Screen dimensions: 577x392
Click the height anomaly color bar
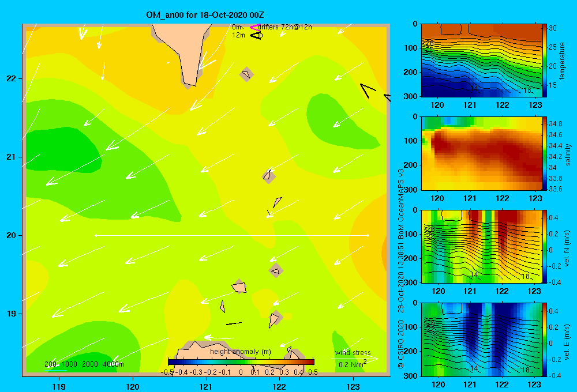tap(241, 362)
